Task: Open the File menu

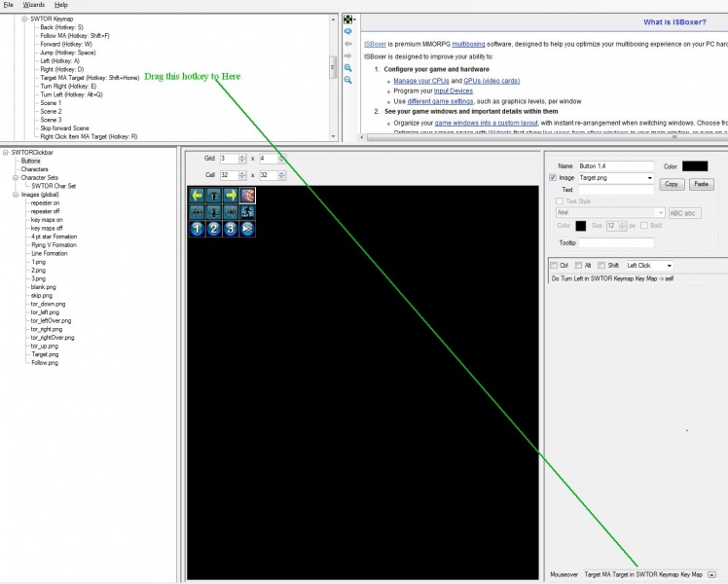Action: [9, 5]
